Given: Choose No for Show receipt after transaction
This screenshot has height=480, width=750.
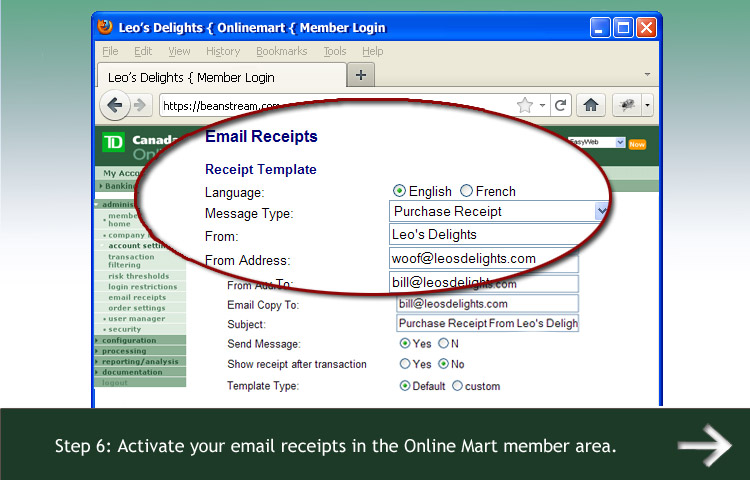Looking at the screenshot, I should point(443,364).
